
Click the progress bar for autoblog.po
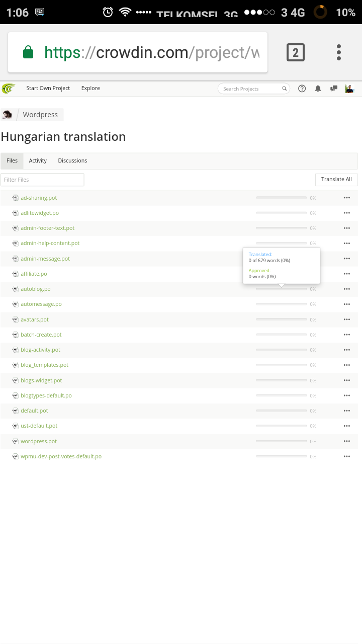(282, 289)
